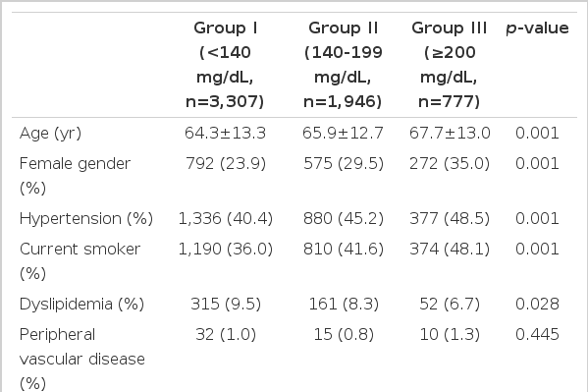Select the Age (yr) row label
Image resolution: width=588 pixels, height=392 pixels.
point(50,133)
